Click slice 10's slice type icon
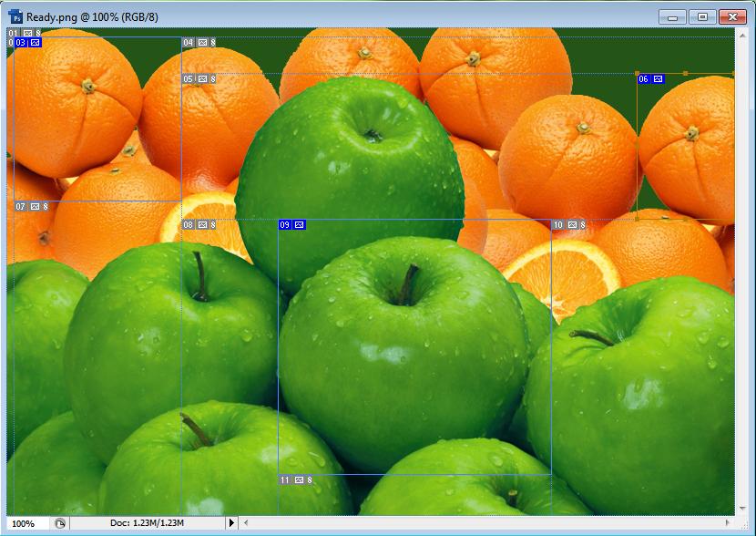The width and height of the screenshot is (756, 536). pos(572,225)
